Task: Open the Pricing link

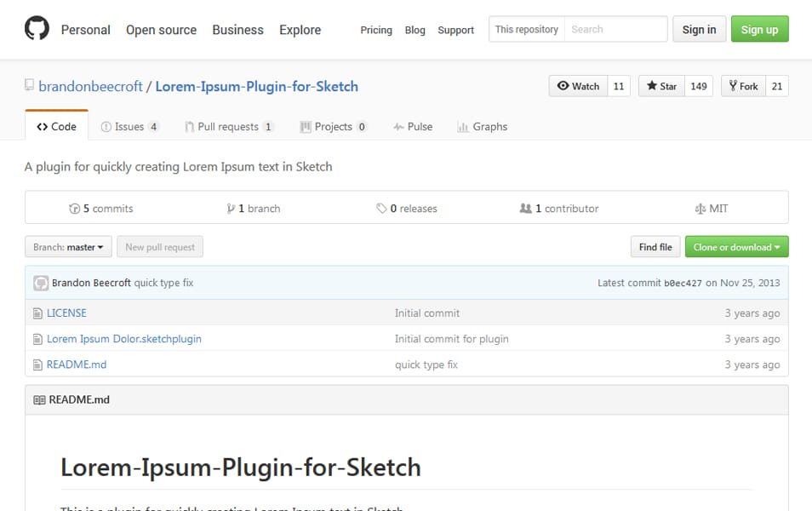Action: tap(376, 30)
